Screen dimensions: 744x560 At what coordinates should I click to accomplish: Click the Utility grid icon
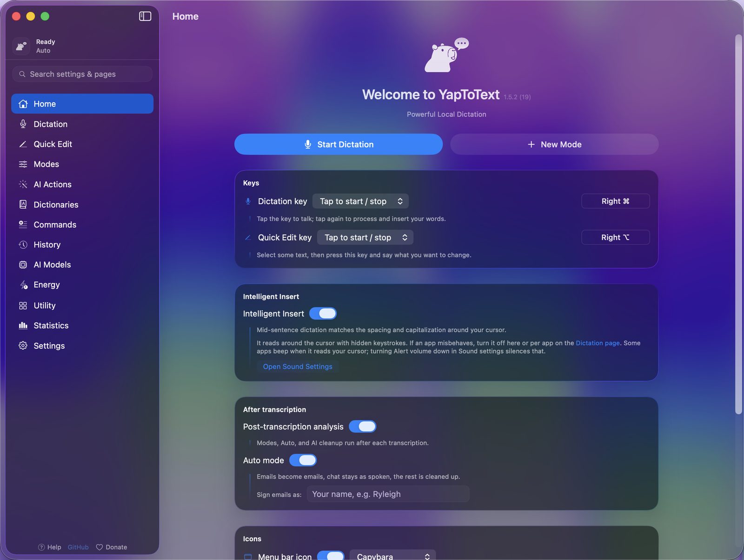click(23, 306)
